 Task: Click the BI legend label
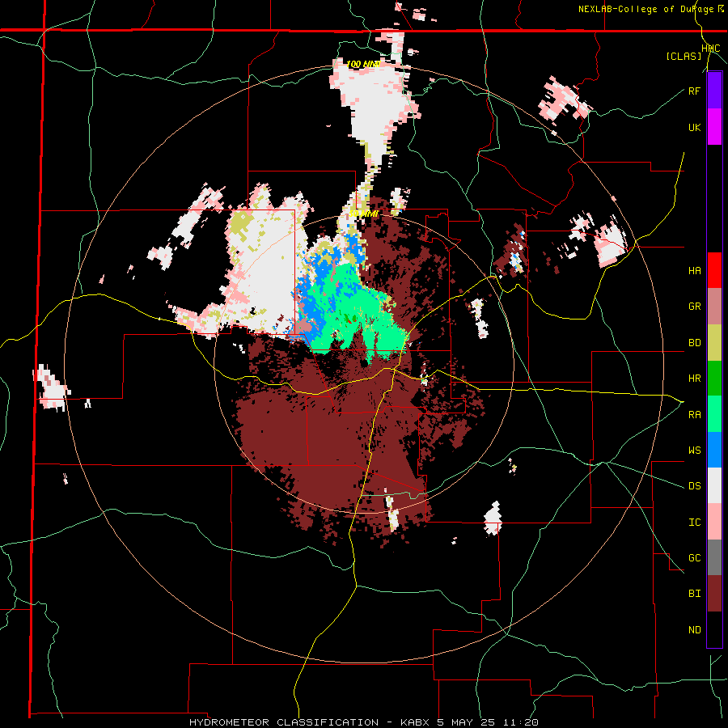[x=694, y=594]
